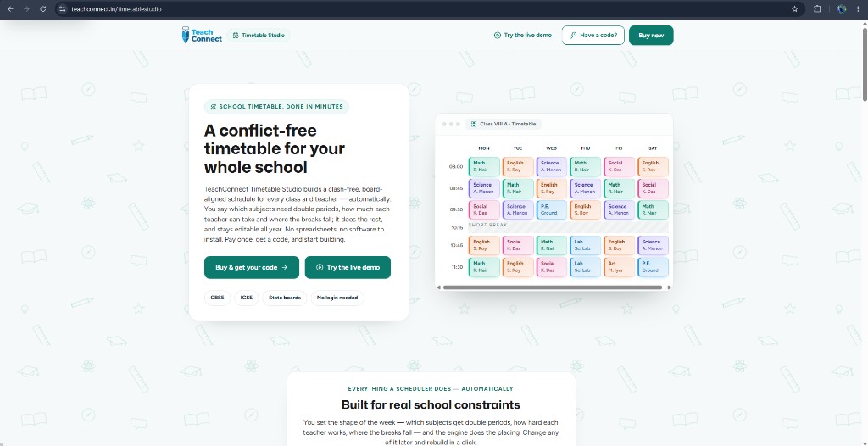The width and height of the screenshot is (868, 446).
Task: Click the No login needed chip
Action: coord(337,298)
